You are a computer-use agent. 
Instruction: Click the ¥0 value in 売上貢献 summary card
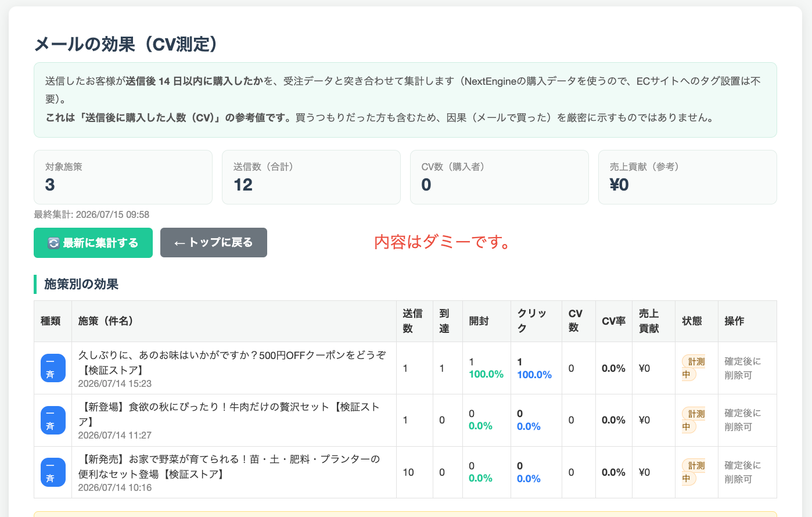[x=619, y=185]
